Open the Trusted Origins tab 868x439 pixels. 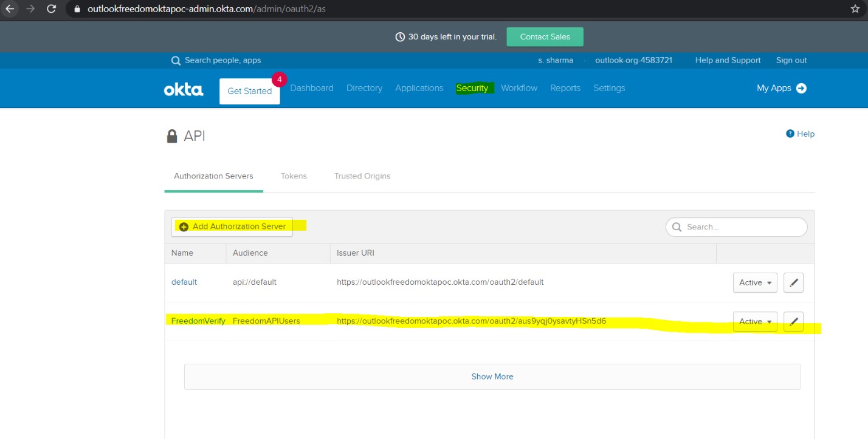click(x=362, y=176)
